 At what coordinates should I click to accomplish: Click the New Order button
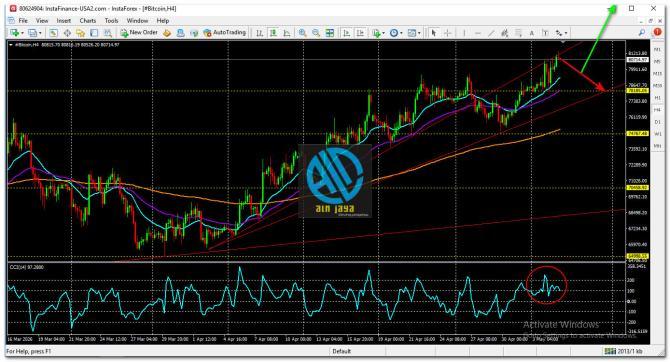coord(139,32)
